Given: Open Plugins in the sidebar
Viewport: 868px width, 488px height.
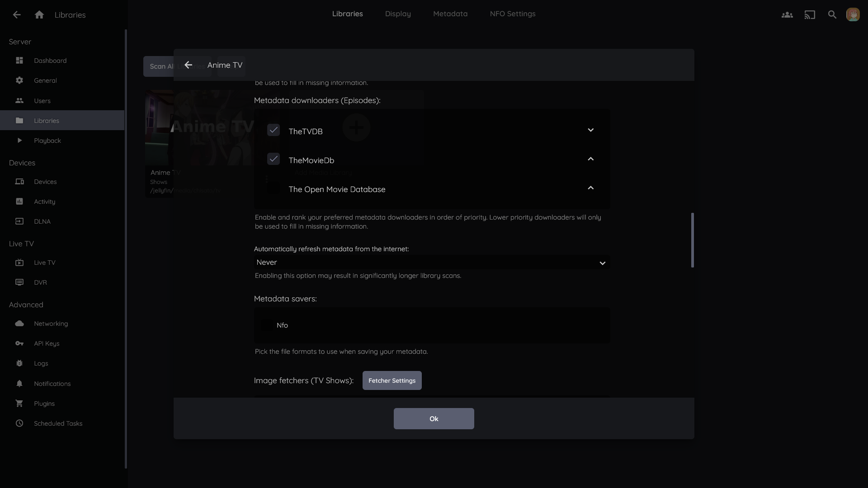Looking at the screenshot, I should coord(44,404).
